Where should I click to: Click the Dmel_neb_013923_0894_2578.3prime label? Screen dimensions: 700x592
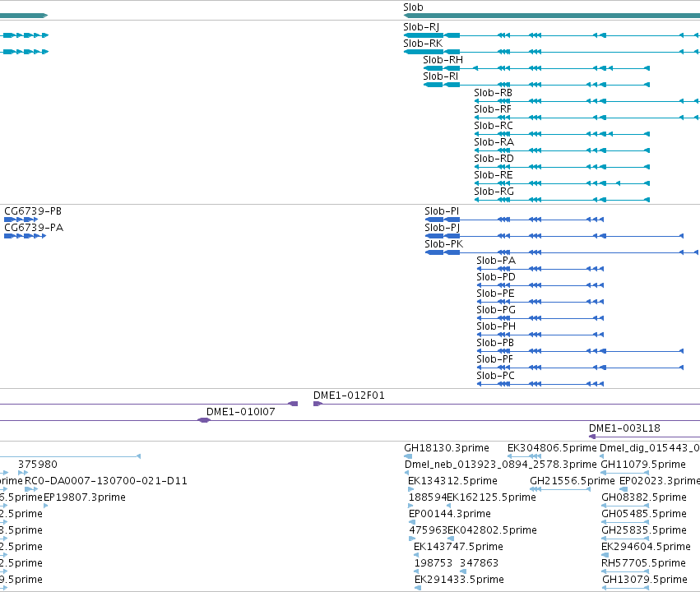click(x=500, y=465)
